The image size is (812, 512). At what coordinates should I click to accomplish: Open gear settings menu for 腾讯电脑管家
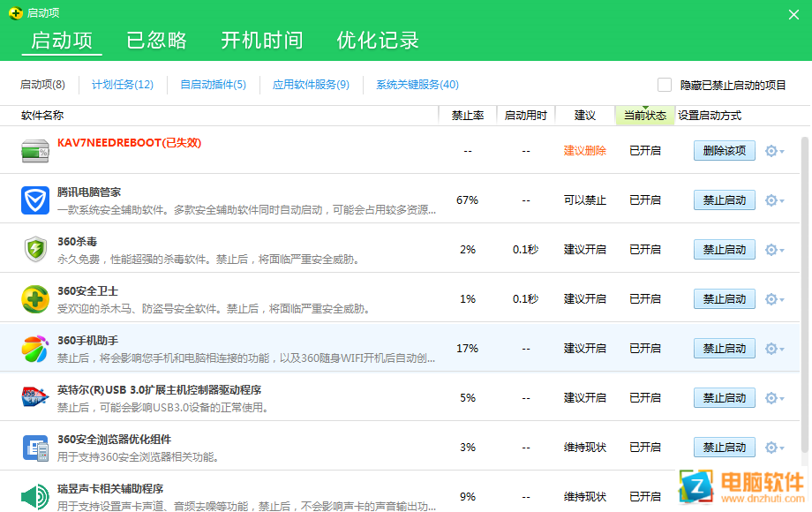[774, 200]
